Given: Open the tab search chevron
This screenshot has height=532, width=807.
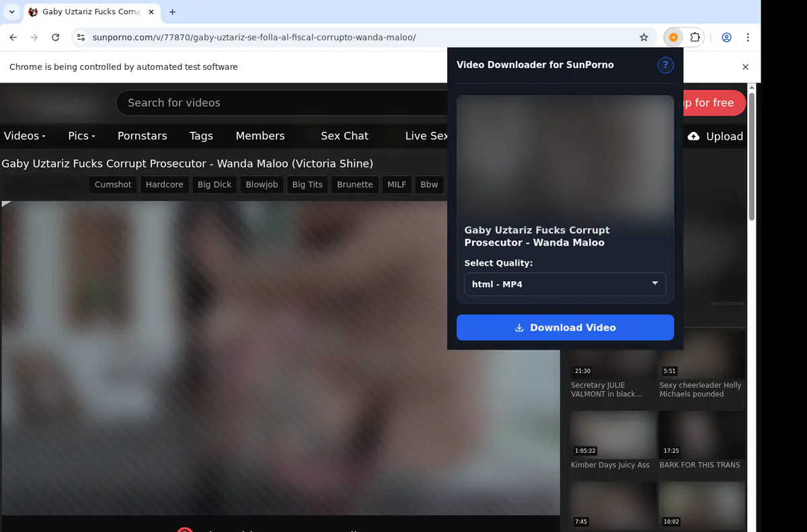Looking at the screenshot, I should (11, 11).
